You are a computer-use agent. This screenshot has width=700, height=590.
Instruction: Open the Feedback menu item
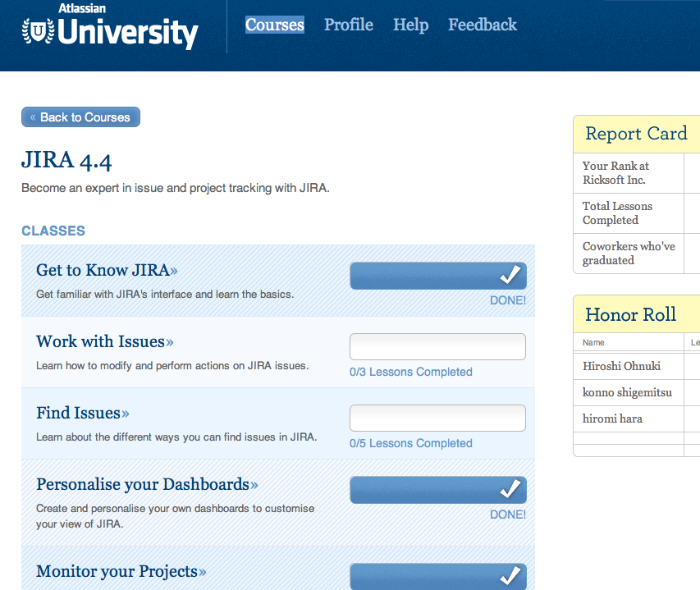(483, 25)
